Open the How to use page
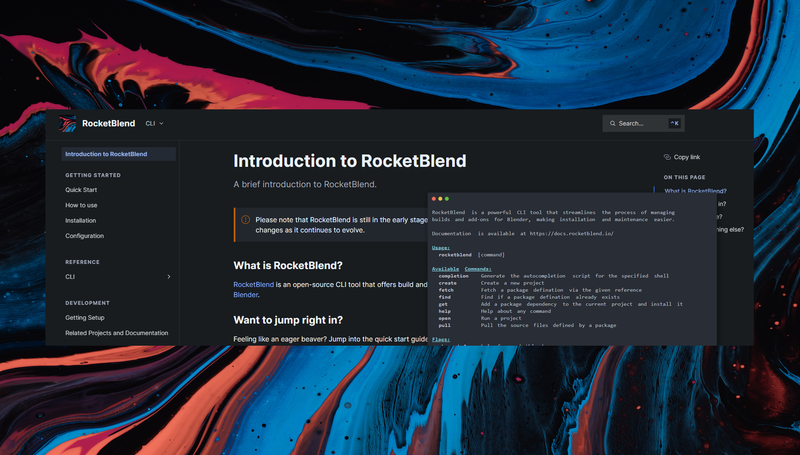Screen dimensions: 800x455 click(x=81, y=205)
